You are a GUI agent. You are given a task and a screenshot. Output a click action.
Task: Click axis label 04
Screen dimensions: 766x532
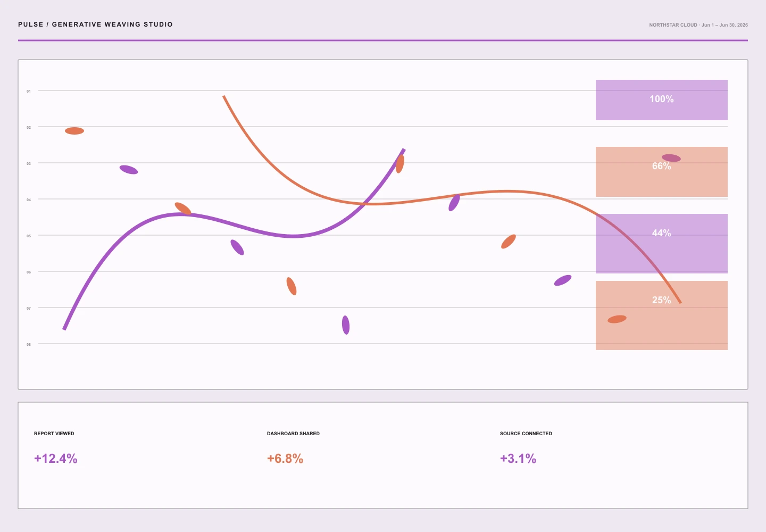point(29,200)
